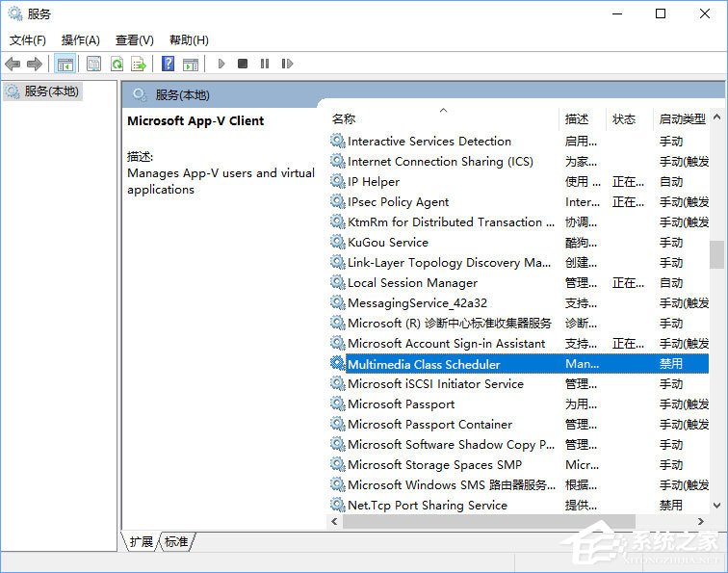
Task: Switch to the 标准 tab
Action: (x=176, y=542)
